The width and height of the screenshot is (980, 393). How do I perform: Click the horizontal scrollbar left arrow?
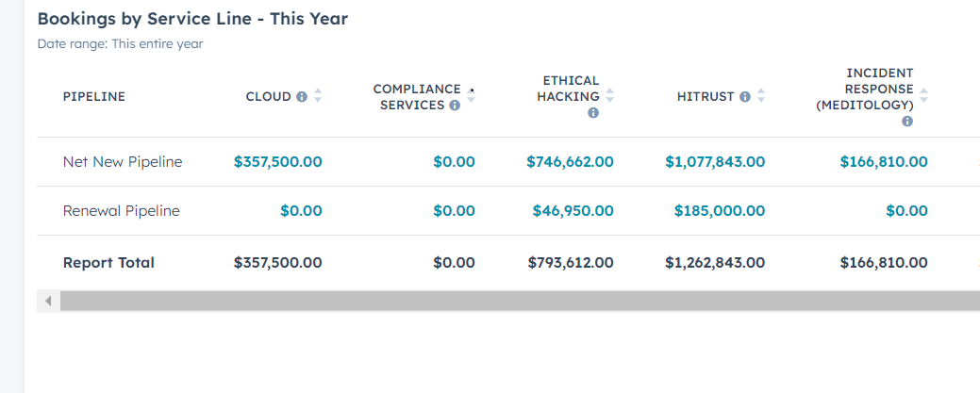click(x=48, y=301)
